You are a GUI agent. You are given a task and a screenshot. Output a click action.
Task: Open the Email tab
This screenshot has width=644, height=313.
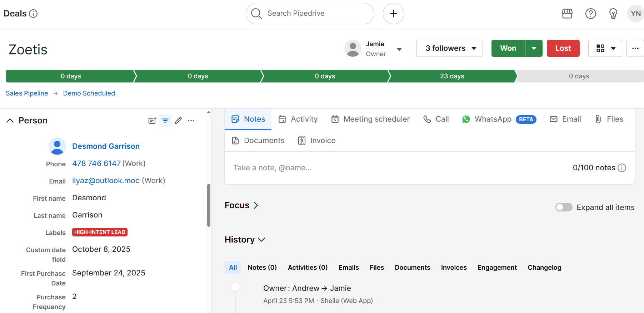tap(565, 119)
